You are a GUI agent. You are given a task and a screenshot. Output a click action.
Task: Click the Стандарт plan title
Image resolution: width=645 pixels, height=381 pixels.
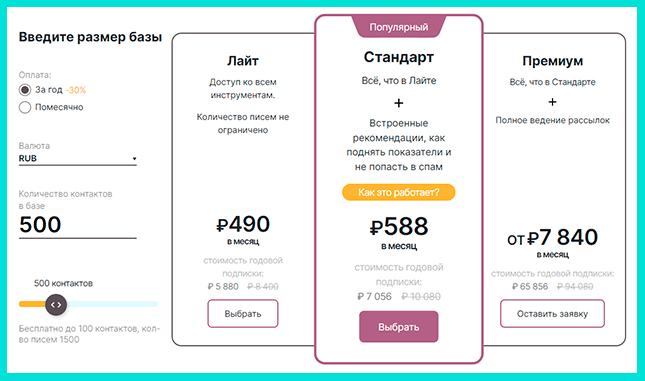click(399, 57)
